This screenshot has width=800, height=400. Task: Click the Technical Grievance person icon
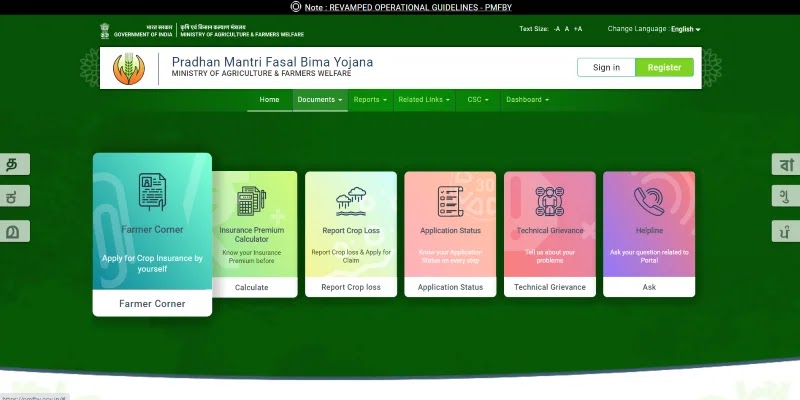tap(549, 201)
